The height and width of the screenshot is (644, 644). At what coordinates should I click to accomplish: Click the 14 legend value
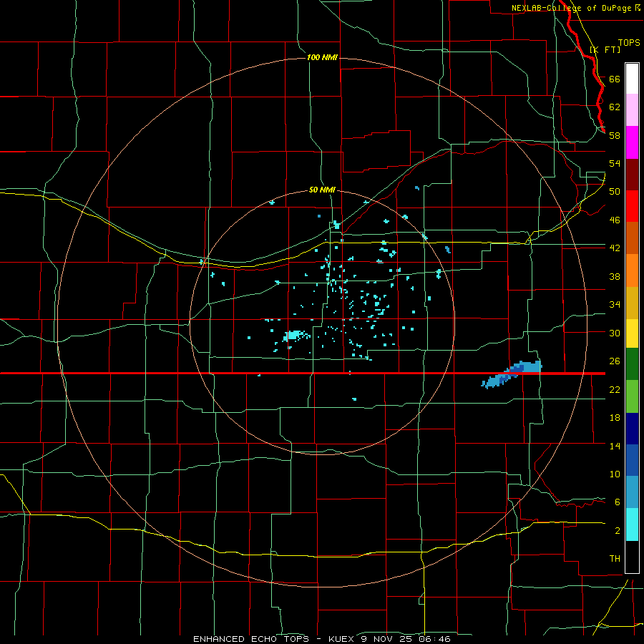coord(615,446)
